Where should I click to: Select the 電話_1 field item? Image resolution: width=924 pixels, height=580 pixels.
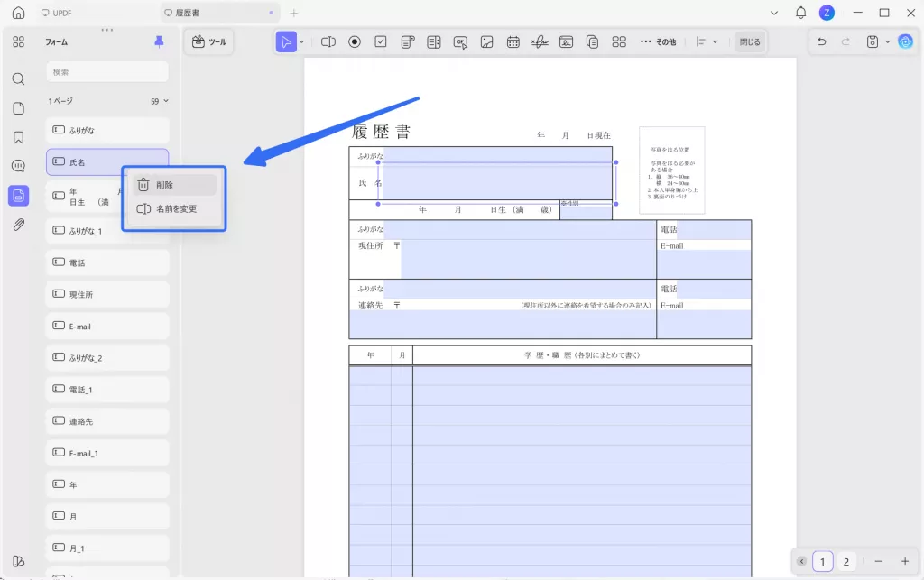[x=107, y=390]
